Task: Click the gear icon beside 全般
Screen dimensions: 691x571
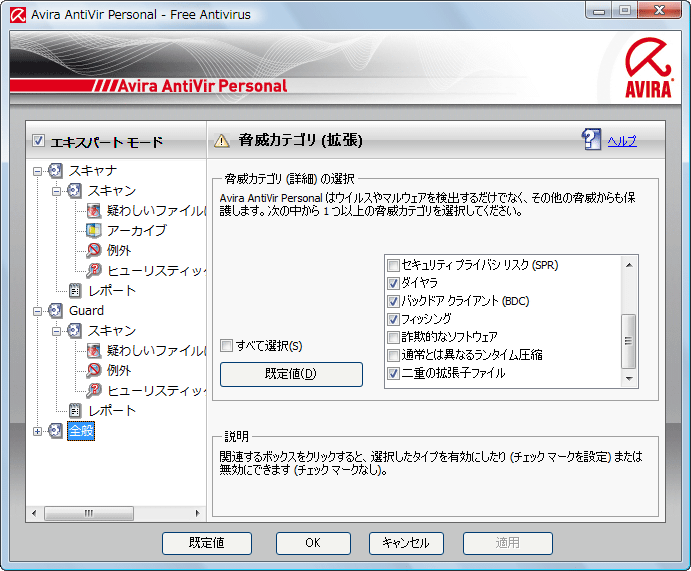Action: (55, 431)
